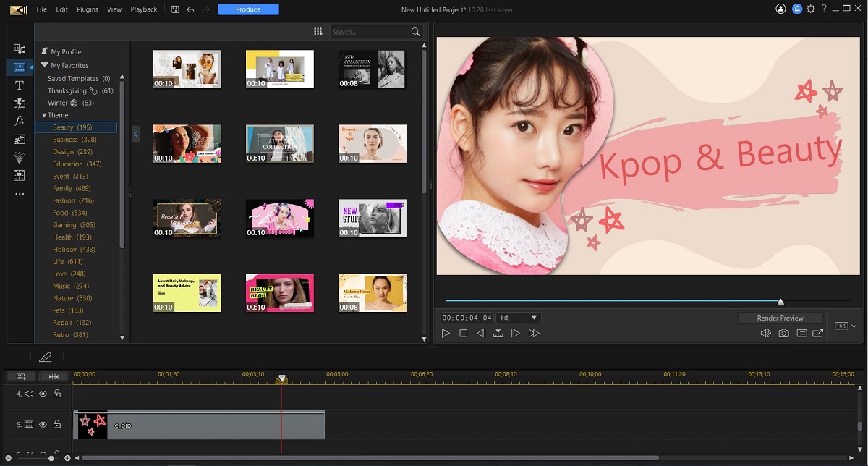The width and height of the screenshot is (868, 466).
Task: Open the PiP/Overlay Room stars icon
Action: click(x=20, y=139)
